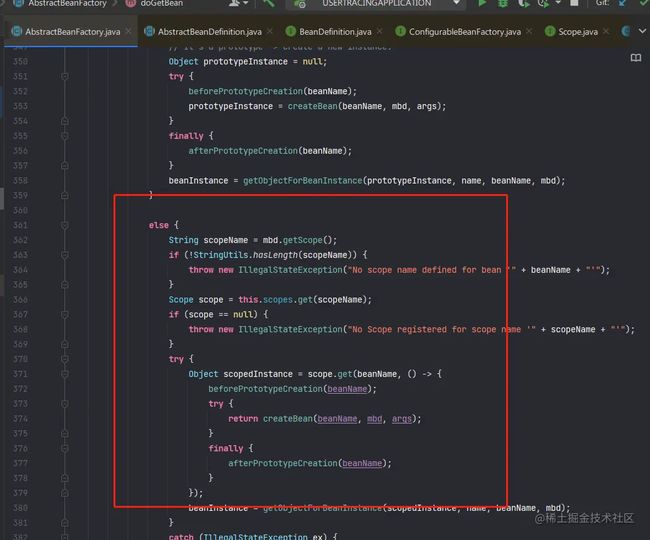Click the AbstractBeanDefinition class icon on its tab
The width and height of the screenshot is (650, 540).
[x=149, y=31]
